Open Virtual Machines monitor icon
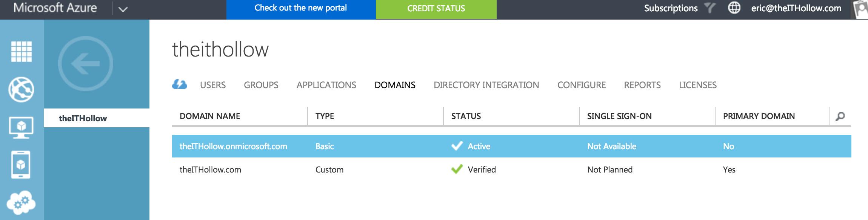Viewport: 868px width, 220px height. click(x=22, y=127)
